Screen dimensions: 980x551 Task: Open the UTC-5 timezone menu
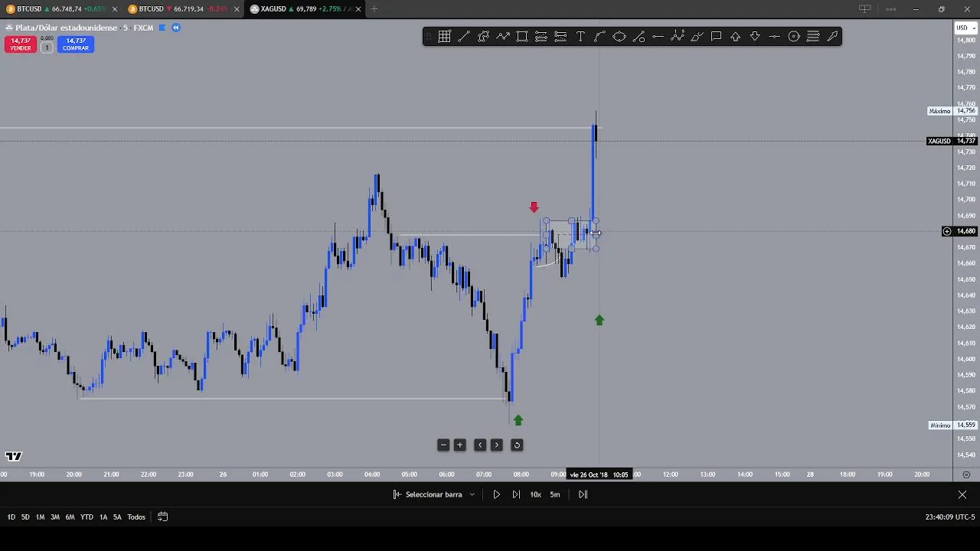coord(950,517)
